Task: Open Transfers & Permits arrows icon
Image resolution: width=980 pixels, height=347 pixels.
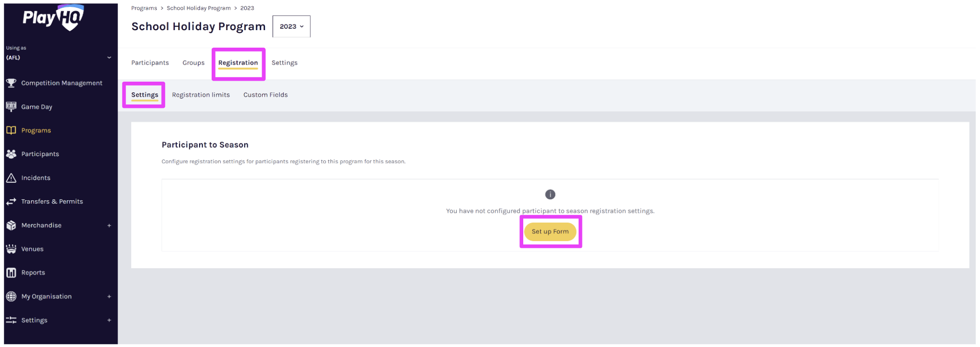Action: click(11, 201)
